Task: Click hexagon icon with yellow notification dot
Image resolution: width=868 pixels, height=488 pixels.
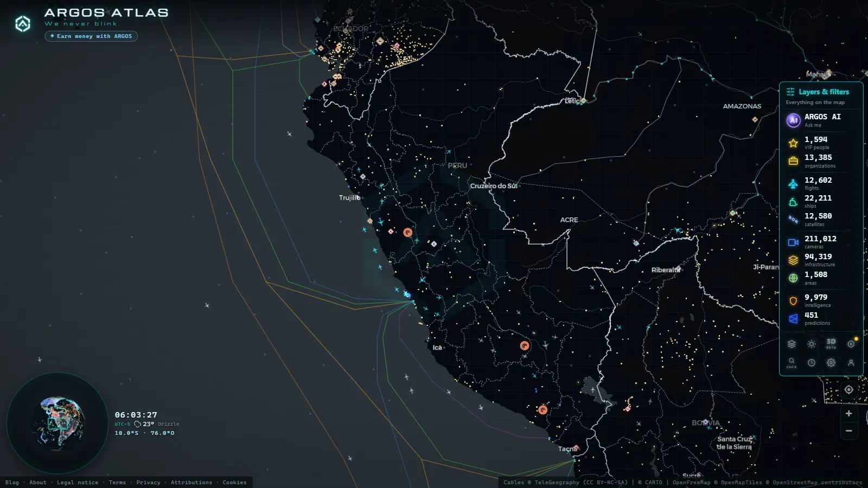Action: 851,344
